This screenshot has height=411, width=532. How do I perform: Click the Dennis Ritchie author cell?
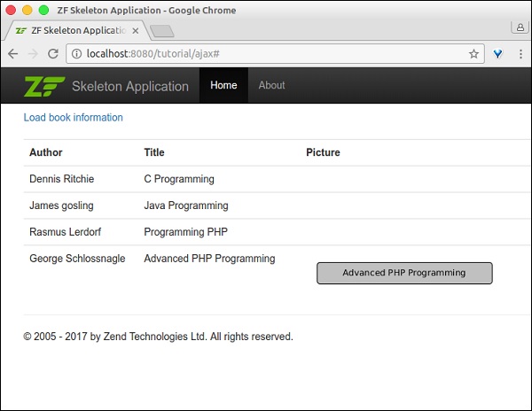tap(61, 179)
